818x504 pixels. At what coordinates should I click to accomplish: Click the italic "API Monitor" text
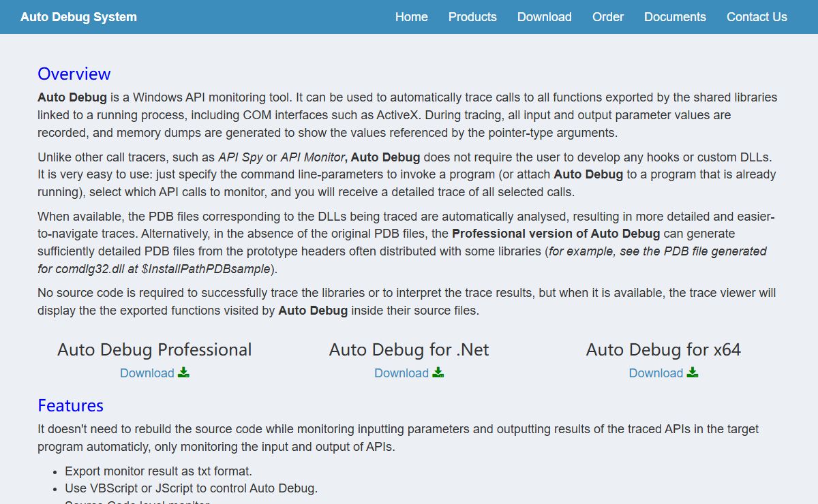(312, 157)
